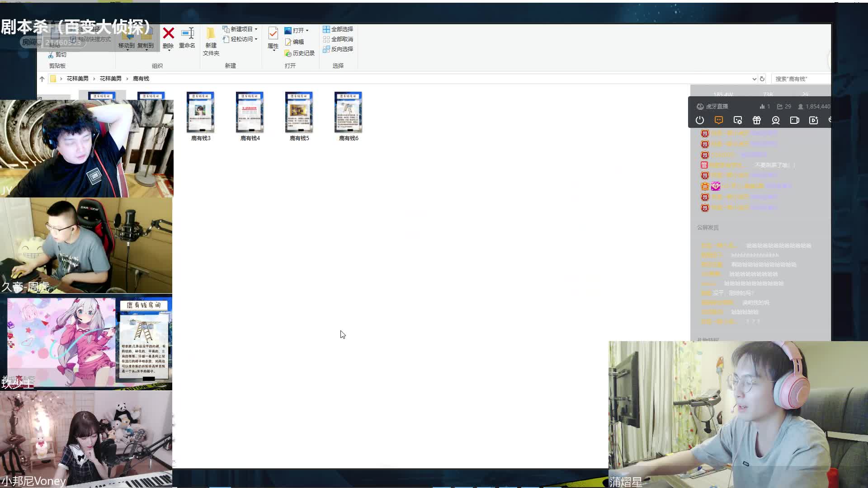Open the address bar history dropdown arrow
This screenshot has height=488, width=868.
[x=754, y=79]
